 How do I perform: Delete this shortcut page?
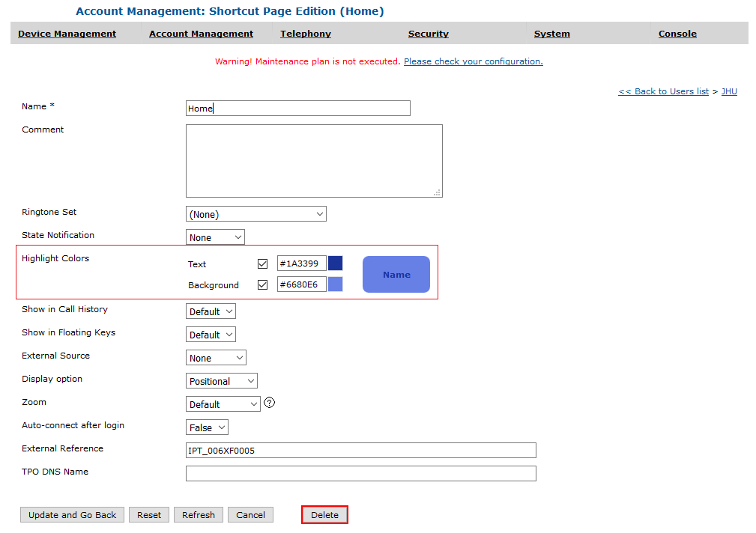click(x=324, y=515)
